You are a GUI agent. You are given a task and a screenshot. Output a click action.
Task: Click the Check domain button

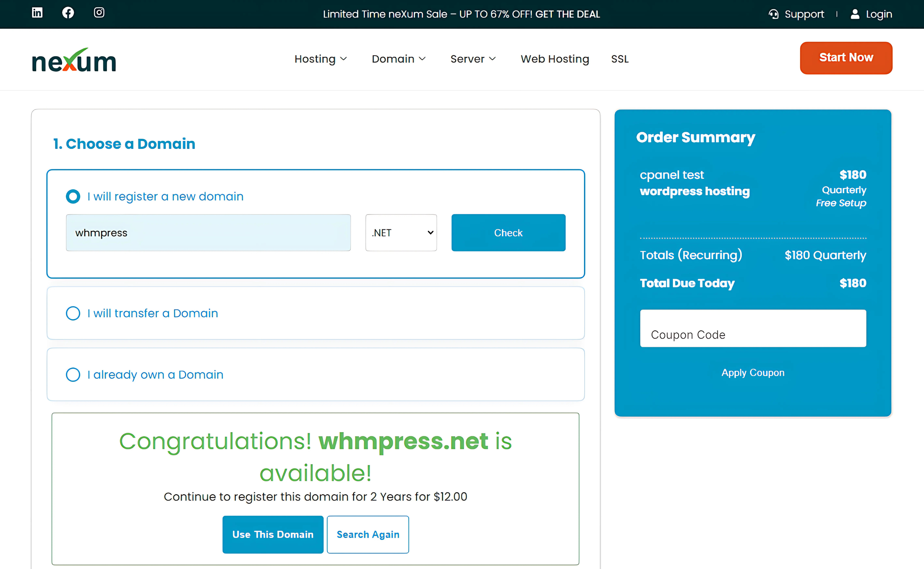508,233
